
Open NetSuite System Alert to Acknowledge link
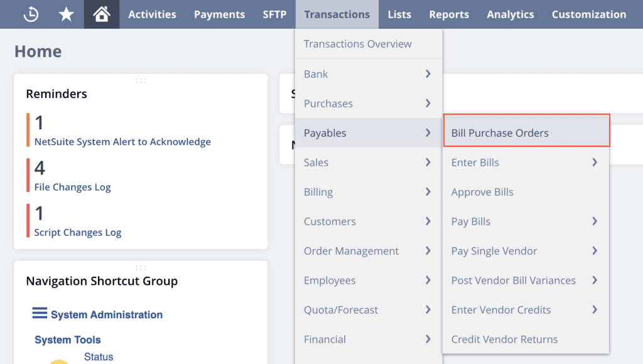[x=122, y=142]
